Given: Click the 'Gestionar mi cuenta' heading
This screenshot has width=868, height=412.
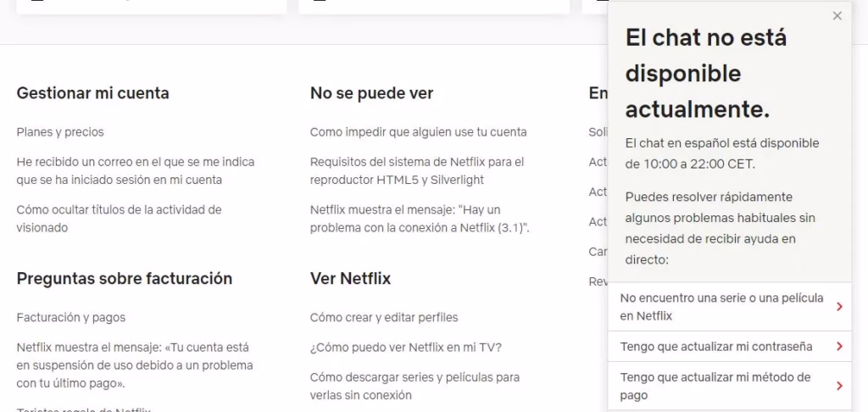Looking at the screenshot, I should (x=93, y=93).
